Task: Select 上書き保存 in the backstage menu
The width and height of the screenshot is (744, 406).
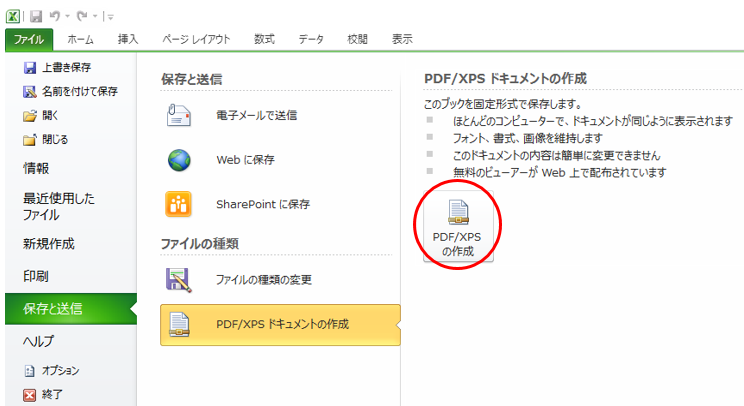Action: click(66, 68)
